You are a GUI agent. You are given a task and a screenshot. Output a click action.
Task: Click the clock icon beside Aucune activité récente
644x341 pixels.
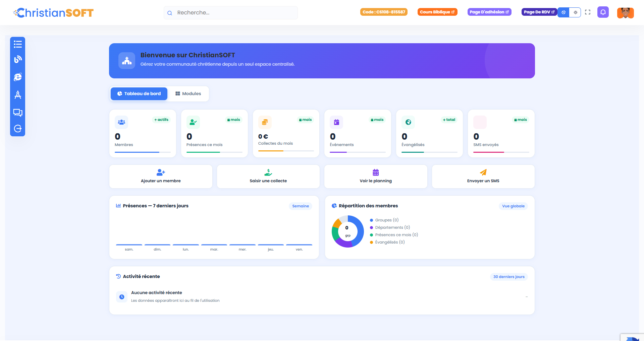click(x=122, y=297)
